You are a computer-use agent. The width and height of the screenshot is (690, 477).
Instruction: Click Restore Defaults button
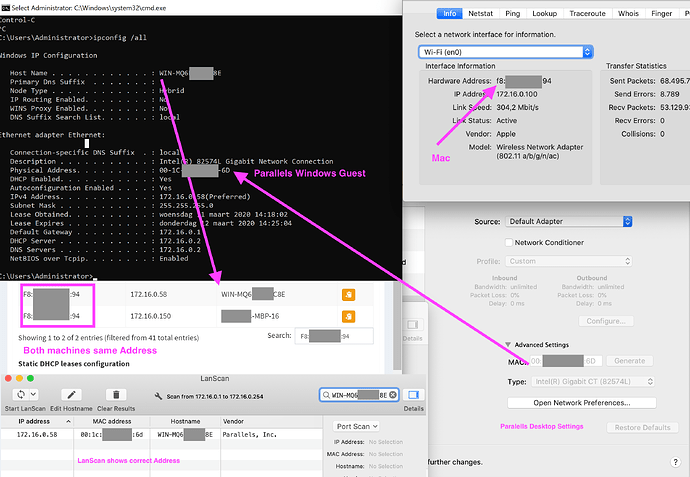pos(642,428)
